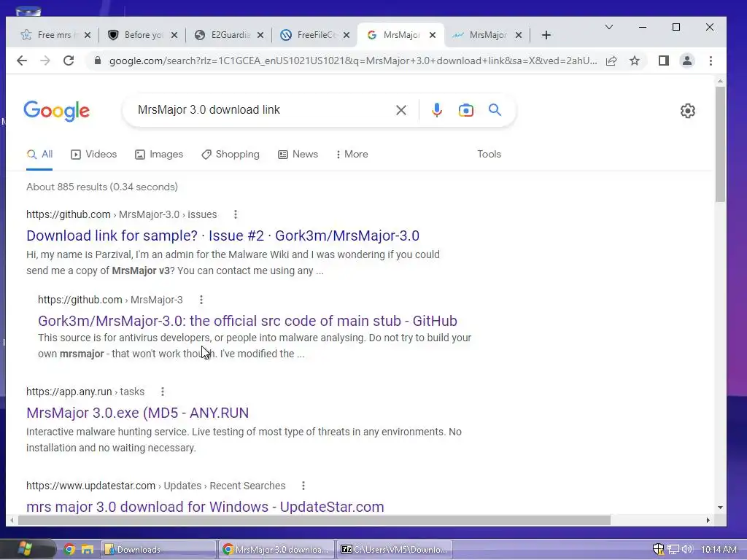747x560 pixels.
Task: Switch to Downloads taskbar window
Action: 158,550
